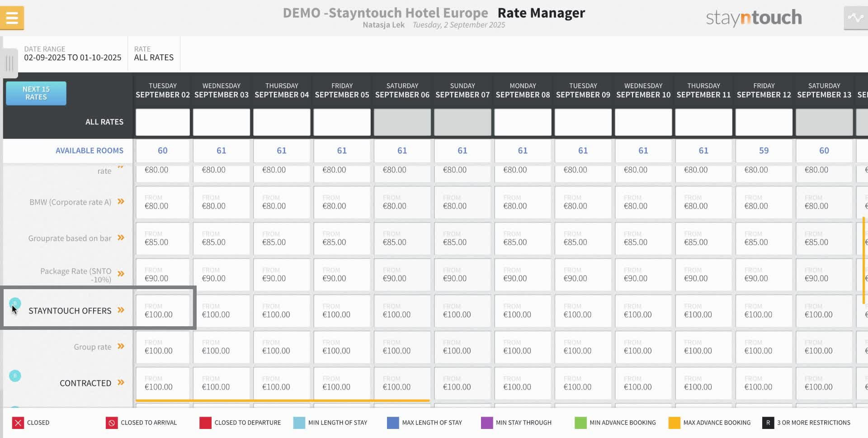Image resolution: width=868 pixels, height=438 pixels.
Task: Open Group rate €100.00 cell September 06
Action: [x=402, y=347]
